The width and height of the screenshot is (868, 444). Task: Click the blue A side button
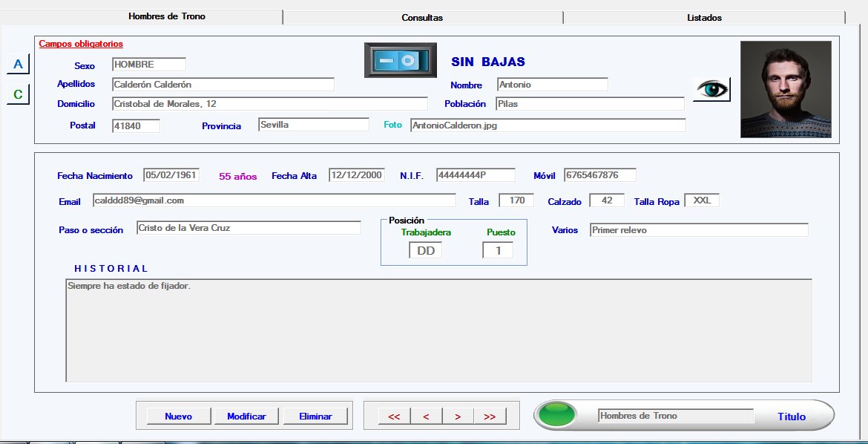(x=18, y=65)
